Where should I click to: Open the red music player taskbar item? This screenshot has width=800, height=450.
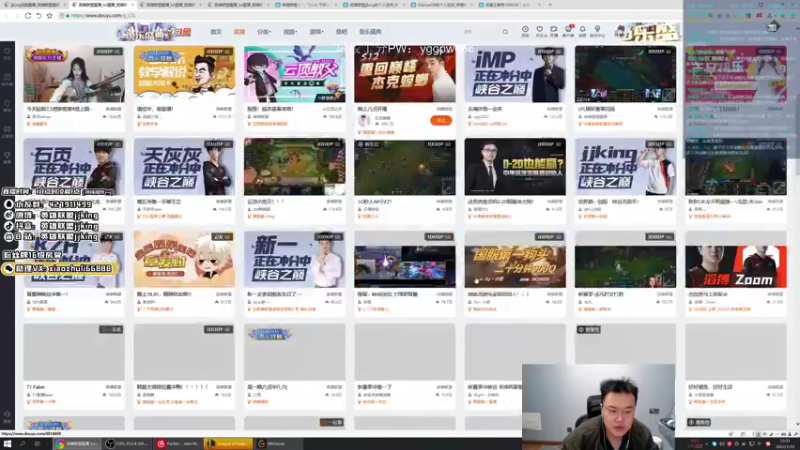179,444
